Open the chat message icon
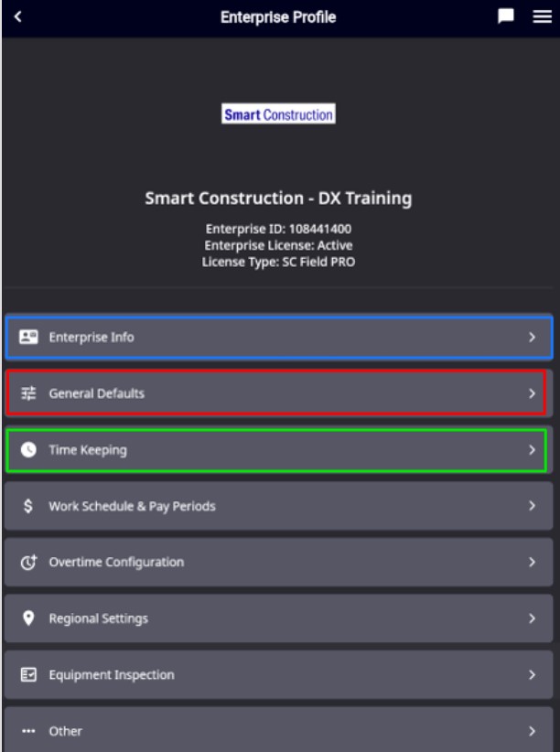 pos(506,16)
